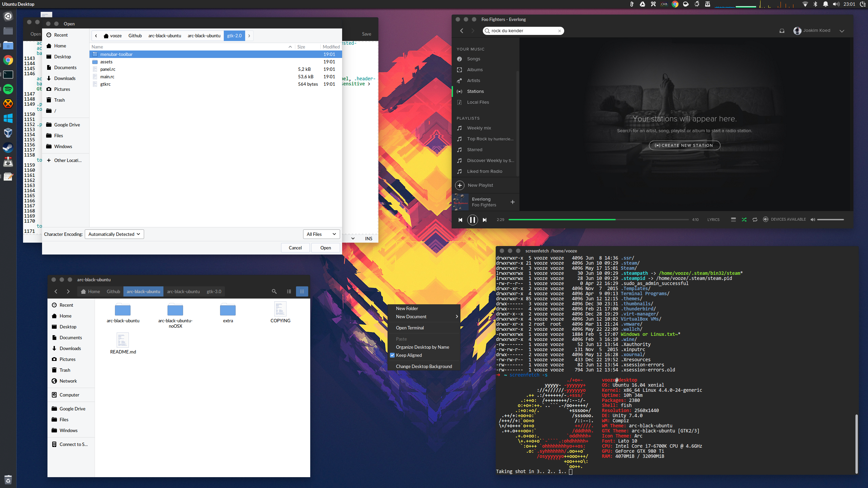Click the lyrics icon in playback bar
This screenshot has height=488, width=868.
click(x=713, y=219)
